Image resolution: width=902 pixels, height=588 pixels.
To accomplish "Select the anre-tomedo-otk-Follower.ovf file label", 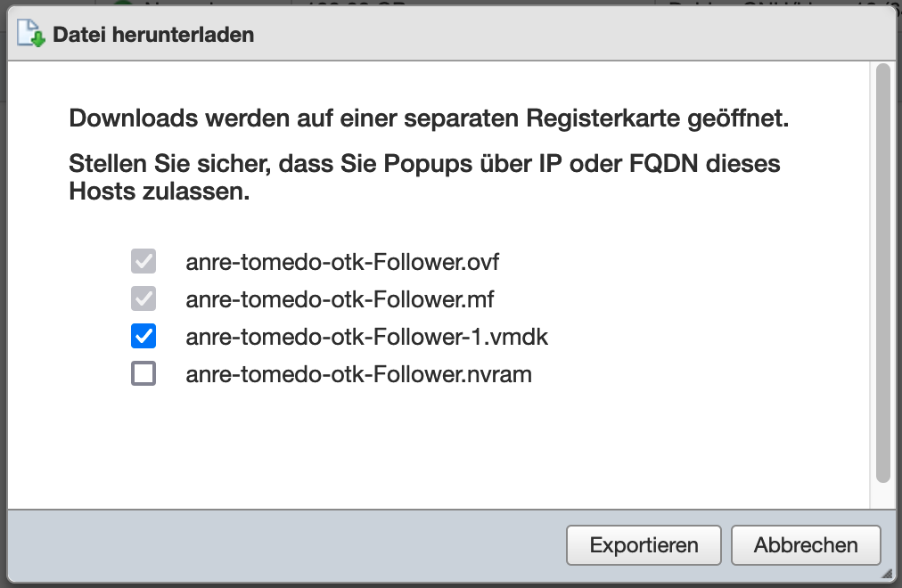I will coord(342,262).
